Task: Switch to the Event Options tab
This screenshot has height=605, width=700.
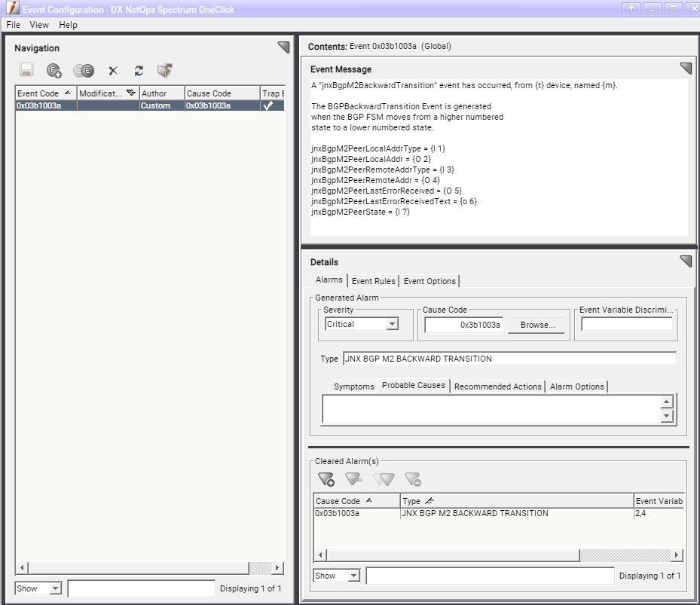Action: [429, 281]
